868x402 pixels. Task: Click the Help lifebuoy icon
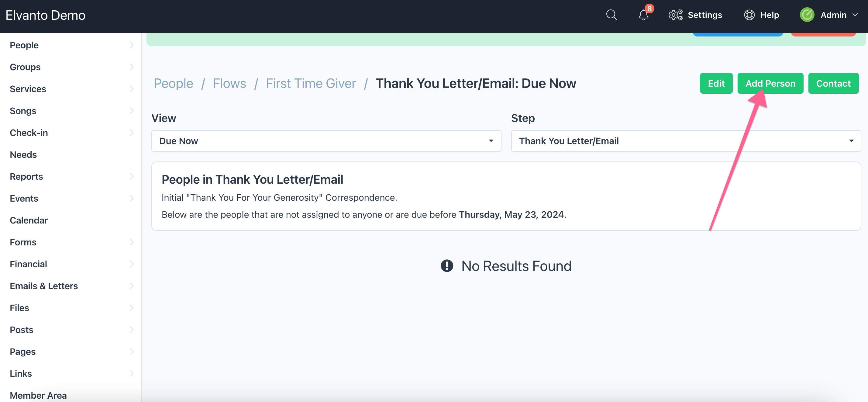tap(749, 15)
